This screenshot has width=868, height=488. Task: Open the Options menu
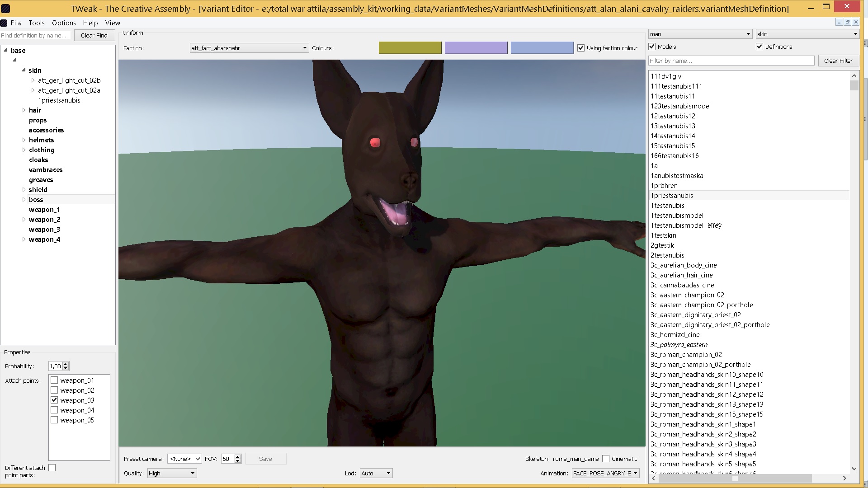click(x=64, y=23)
